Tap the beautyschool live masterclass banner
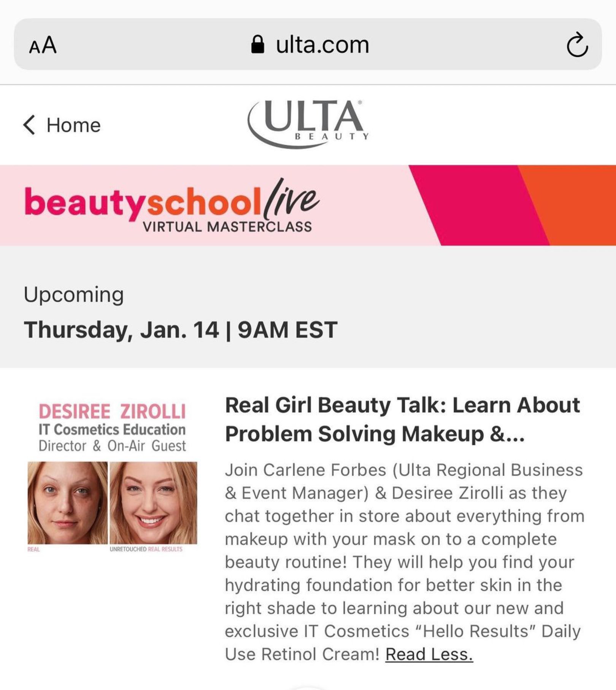This screenshot has width=616, height=690. click(308, 205)
